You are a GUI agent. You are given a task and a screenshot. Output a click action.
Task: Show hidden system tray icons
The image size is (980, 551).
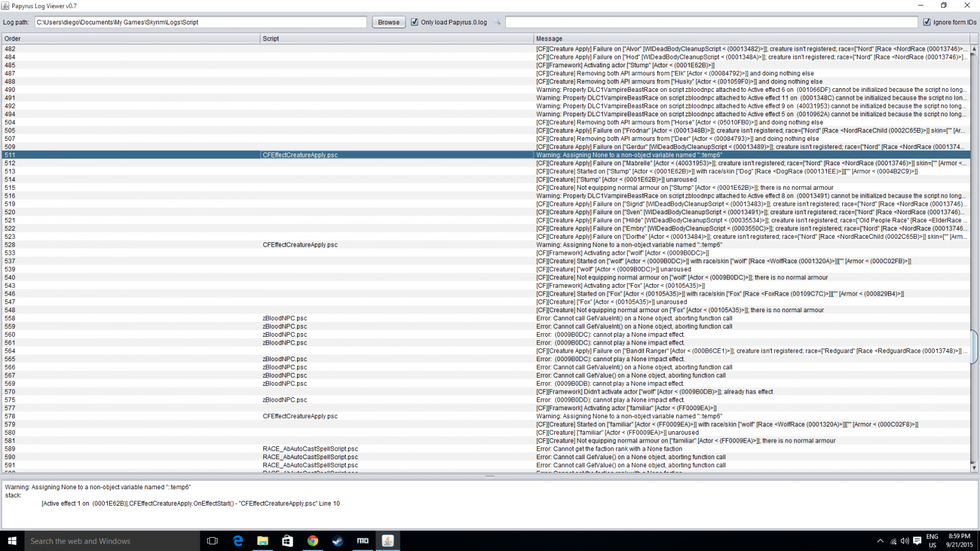click(x=880, y=541)
